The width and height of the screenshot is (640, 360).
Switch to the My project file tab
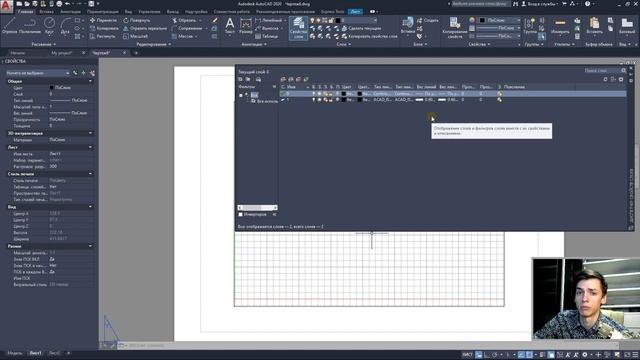62,53
